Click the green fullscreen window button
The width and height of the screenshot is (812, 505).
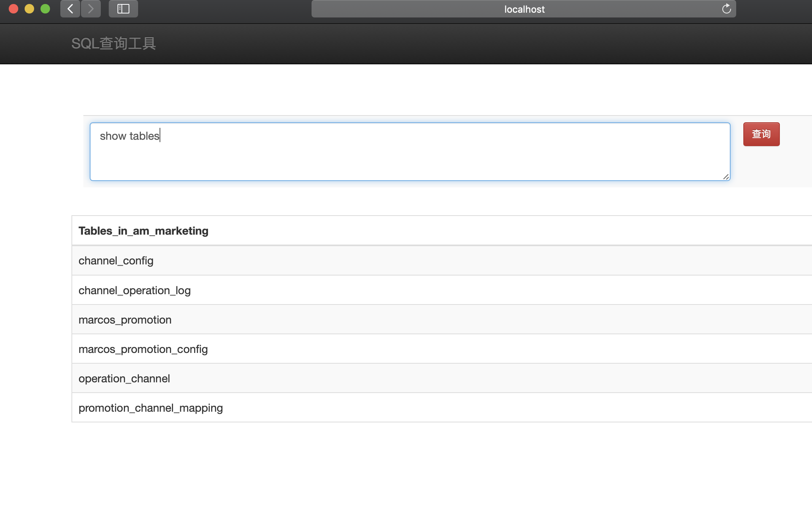pyautogui.click(x=45, y=9)
